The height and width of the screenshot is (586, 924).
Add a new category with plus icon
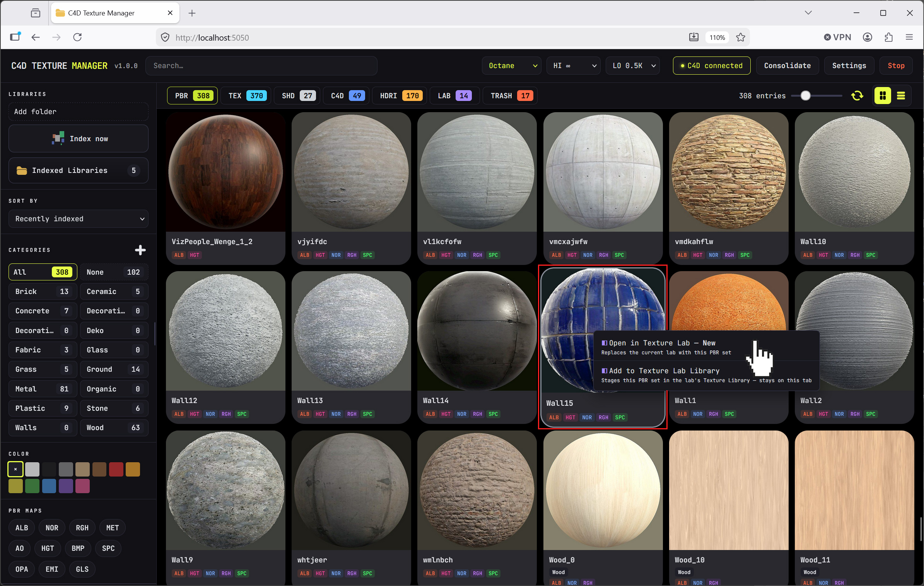click(x=140, y=250)
